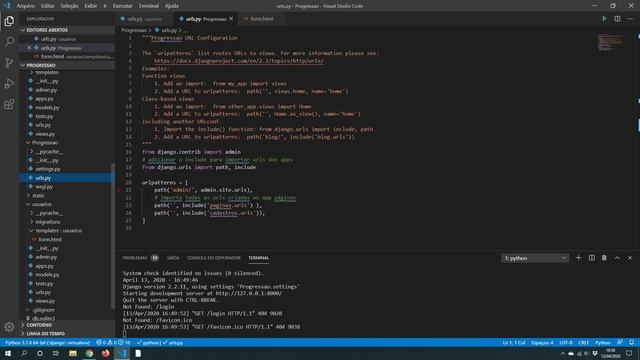Open wsgi.py in the explorer

44,187
